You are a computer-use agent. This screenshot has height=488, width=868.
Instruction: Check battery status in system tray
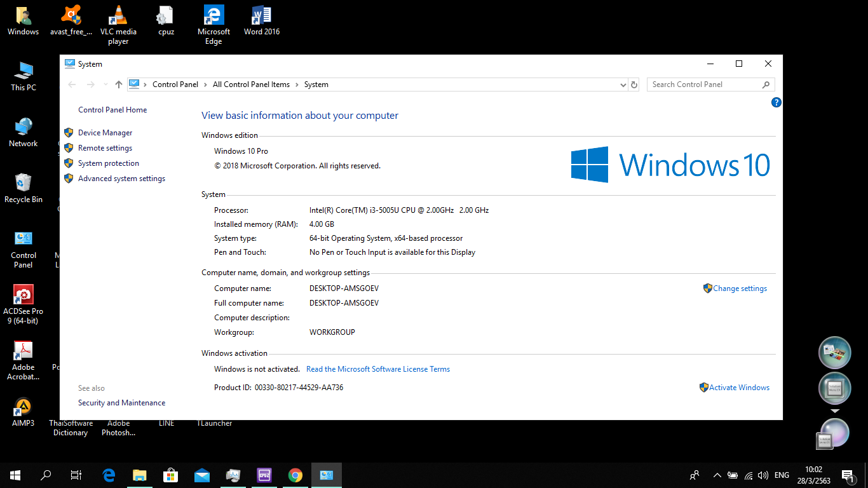(733, 475)
